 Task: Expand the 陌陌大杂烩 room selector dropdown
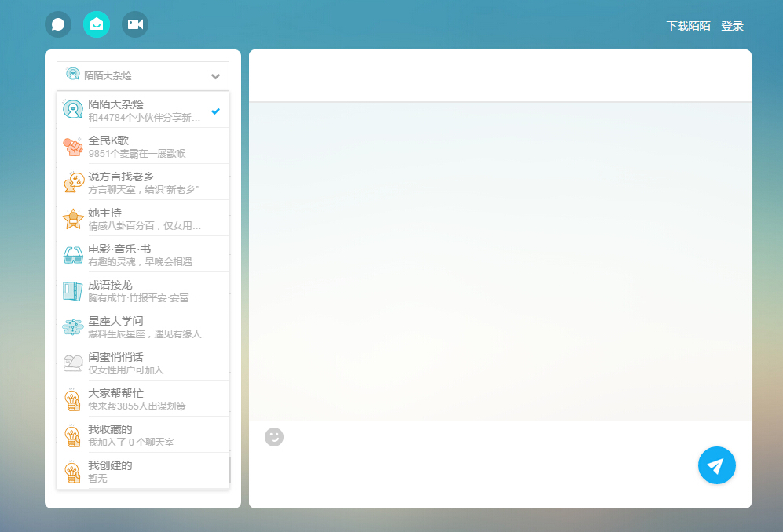tap(214, 76)
